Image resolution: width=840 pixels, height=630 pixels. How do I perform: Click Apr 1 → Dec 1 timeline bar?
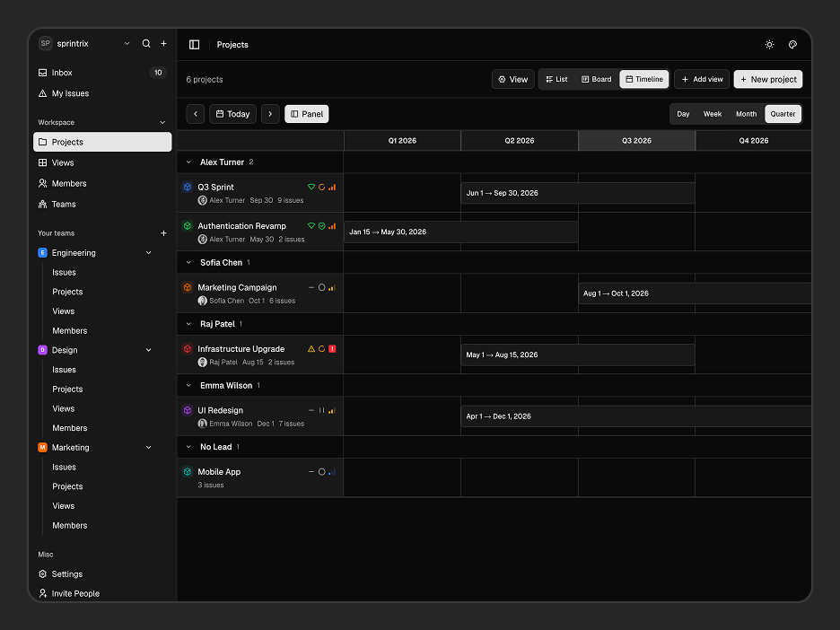636,416
